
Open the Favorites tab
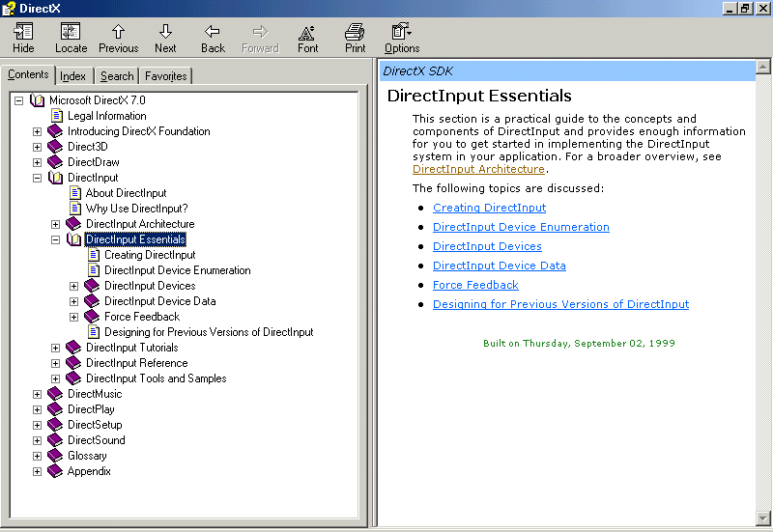tap(166, 76)
